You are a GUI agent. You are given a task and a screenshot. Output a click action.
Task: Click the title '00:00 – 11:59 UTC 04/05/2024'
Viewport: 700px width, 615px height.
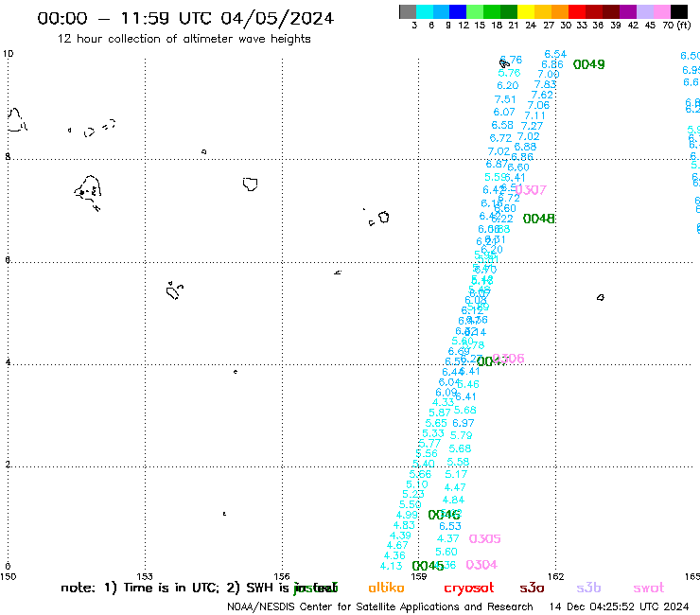[x=185, y=18]
